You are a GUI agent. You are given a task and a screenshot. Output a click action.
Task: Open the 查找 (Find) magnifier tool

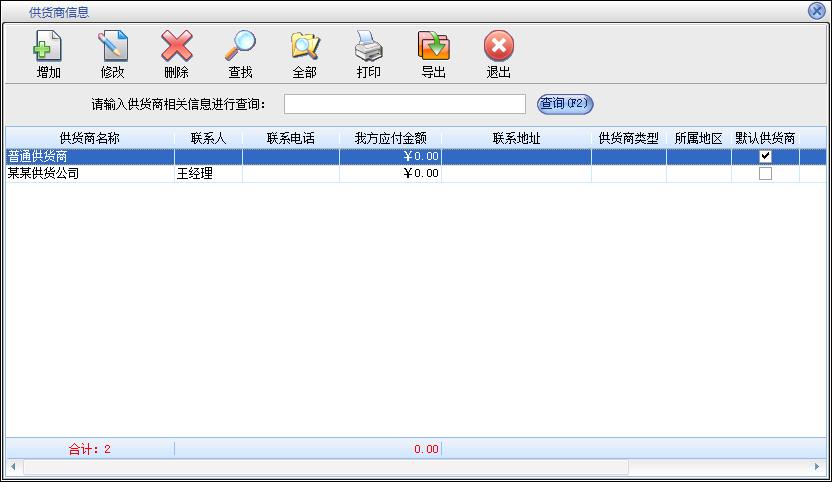[x=240, y=47]
